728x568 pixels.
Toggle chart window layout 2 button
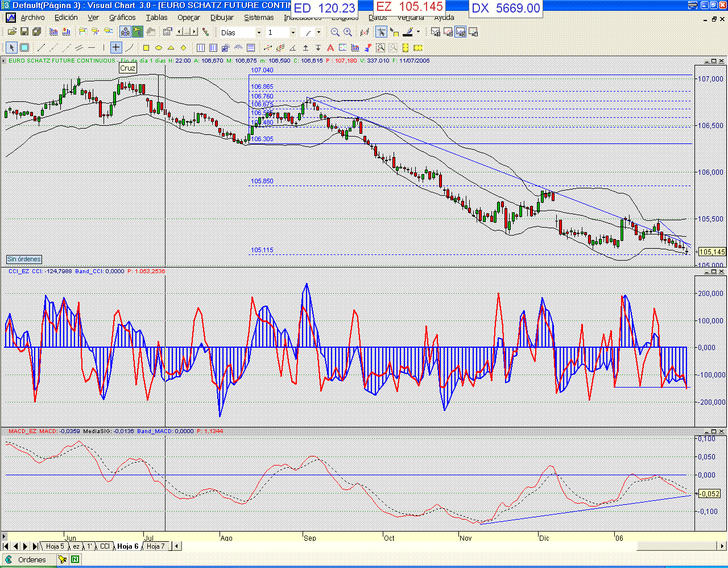(x=448, y=32)
